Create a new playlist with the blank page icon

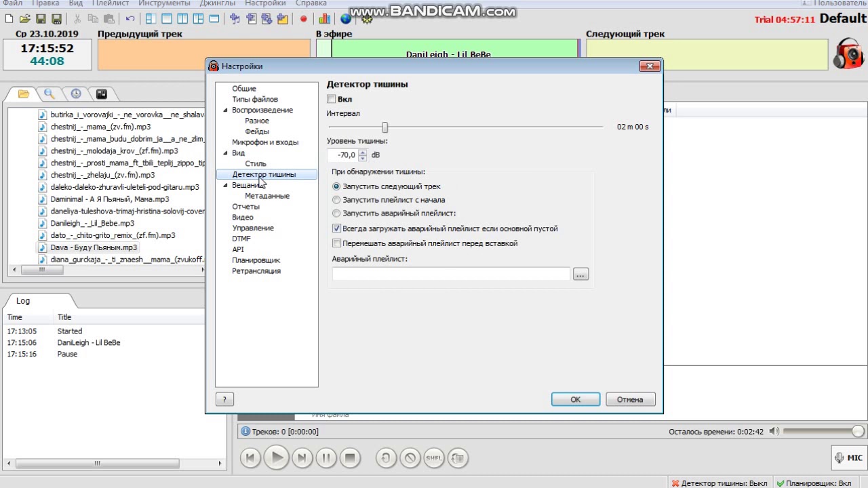coord(9,18)
